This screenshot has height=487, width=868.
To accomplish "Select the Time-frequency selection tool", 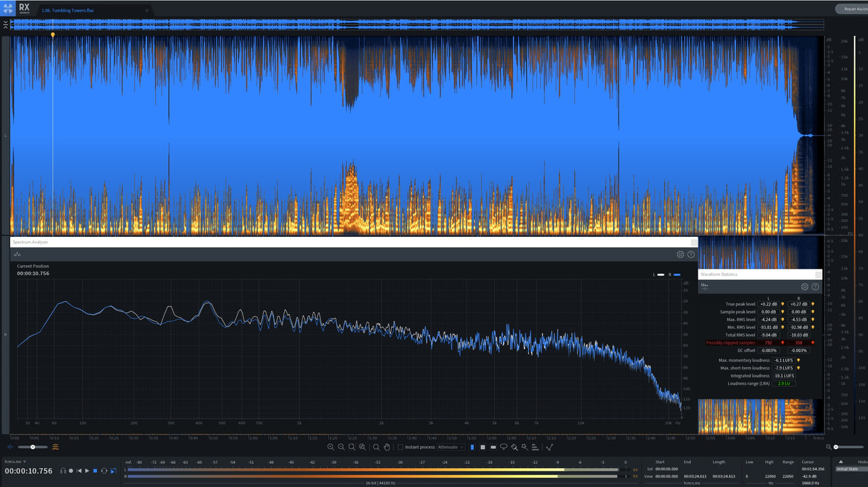I will coord(483,447).
